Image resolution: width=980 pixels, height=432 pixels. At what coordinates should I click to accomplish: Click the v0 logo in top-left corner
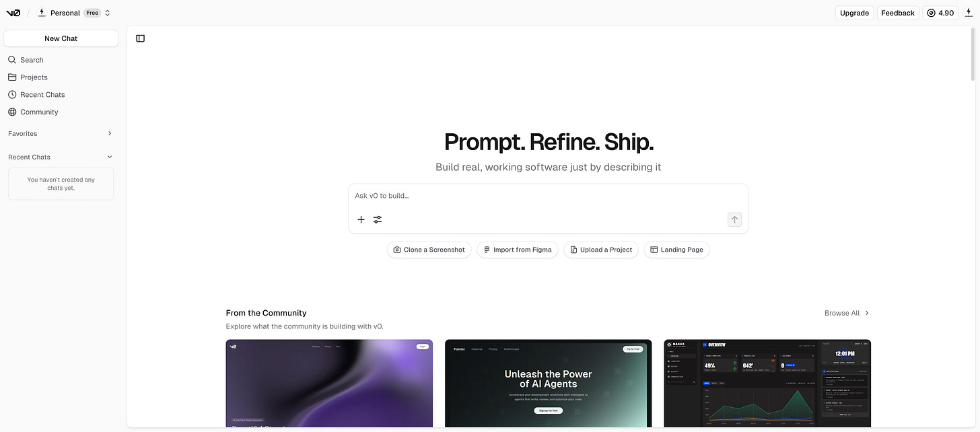tap(13, 13)
